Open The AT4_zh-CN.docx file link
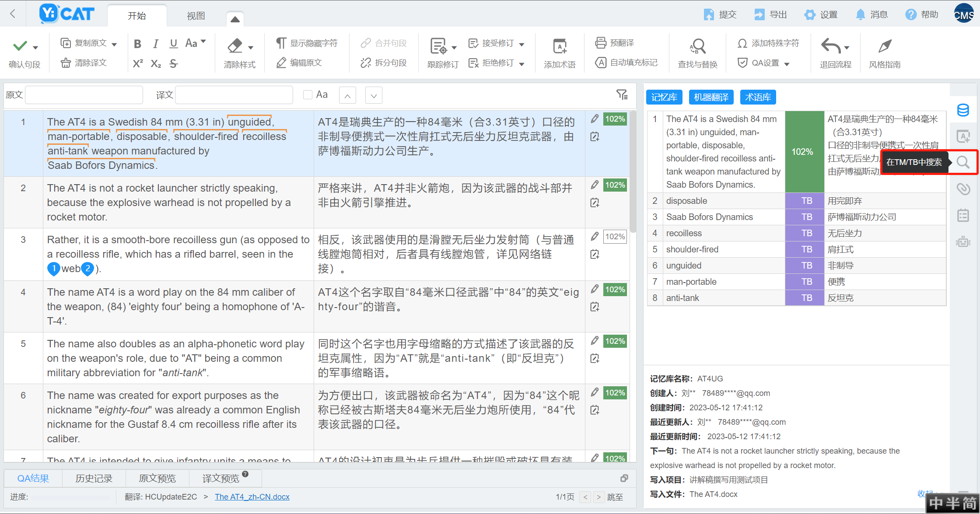Viewport: 980px width, 514px height. [252, 497]
